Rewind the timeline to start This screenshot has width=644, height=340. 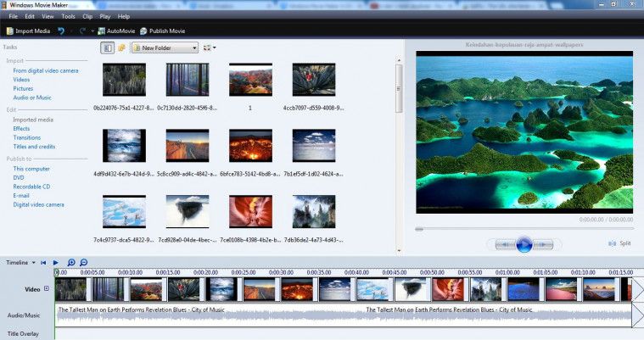pyautogui.click(x=43, y=262)
